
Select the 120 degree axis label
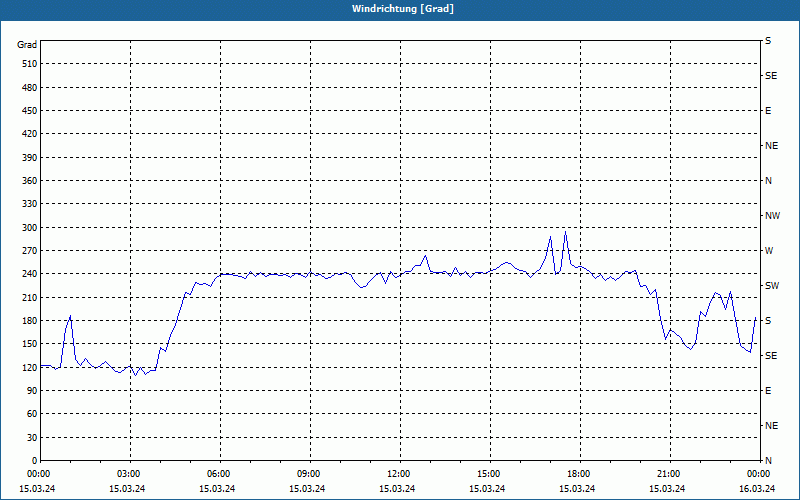30,367
